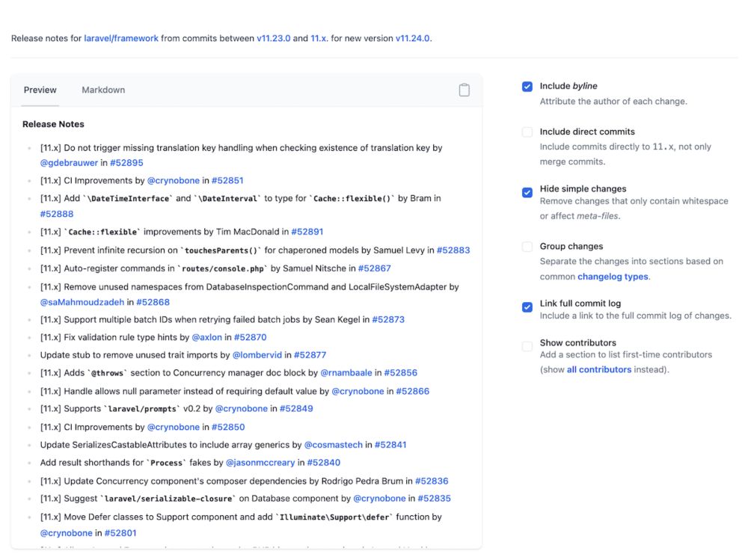This screenshot has width=748, height=560.
Task: Click the 'Include byline' option label
Action: click(568, 86)
